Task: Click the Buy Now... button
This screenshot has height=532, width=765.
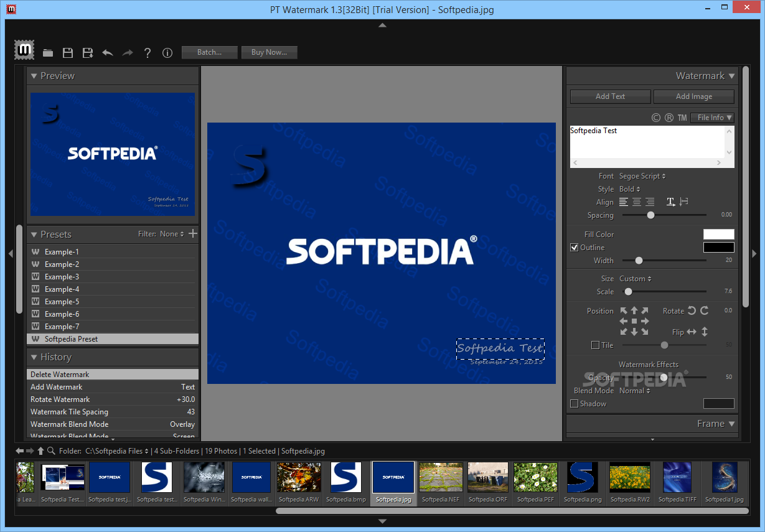Action: pyautogui.click(x=269, y=52)
